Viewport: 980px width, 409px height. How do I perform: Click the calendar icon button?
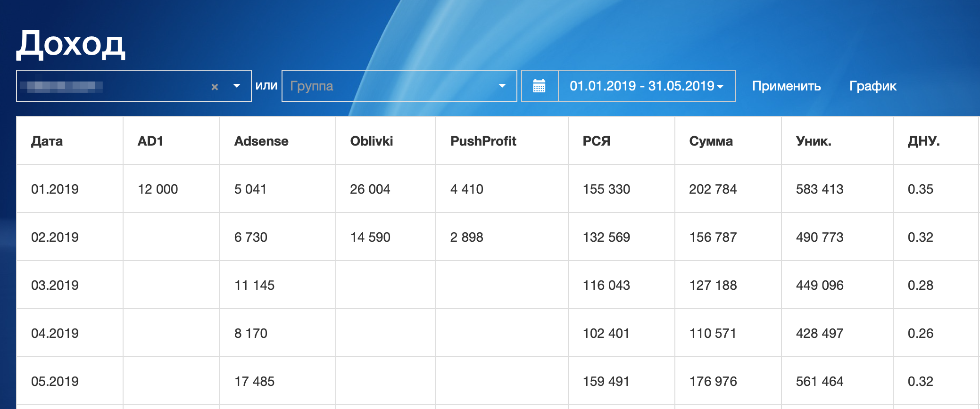point(539,86)
